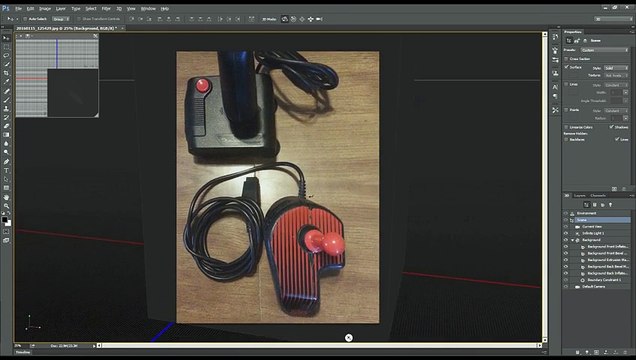The width and height of the screenshot is (636, 360).
Task: Uncheck the Surface checkbox
Action: [566, 67]
